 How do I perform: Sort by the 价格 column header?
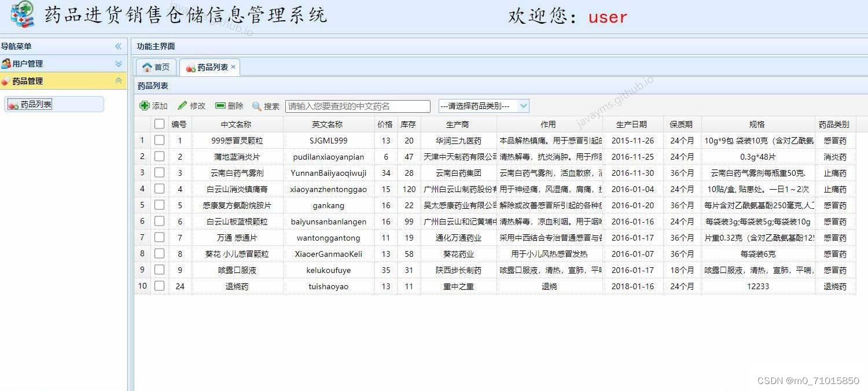click(x=385, y=124)
